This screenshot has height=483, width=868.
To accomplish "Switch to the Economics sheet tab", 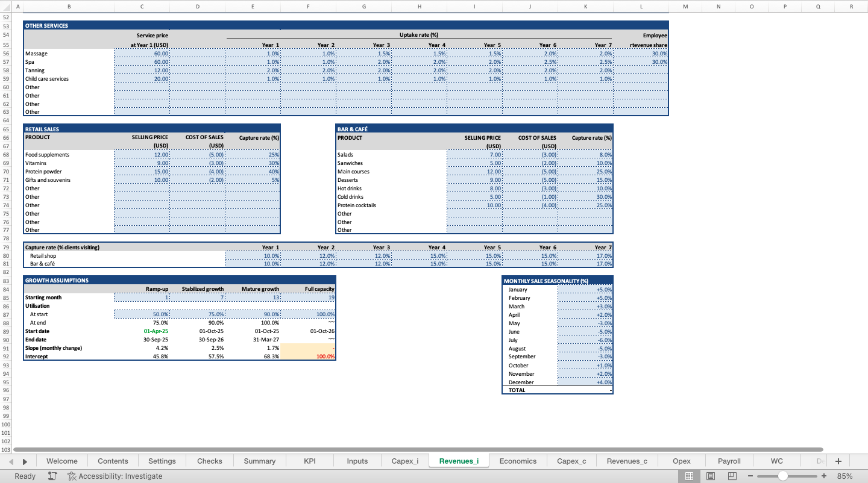I will pos(517,461).
